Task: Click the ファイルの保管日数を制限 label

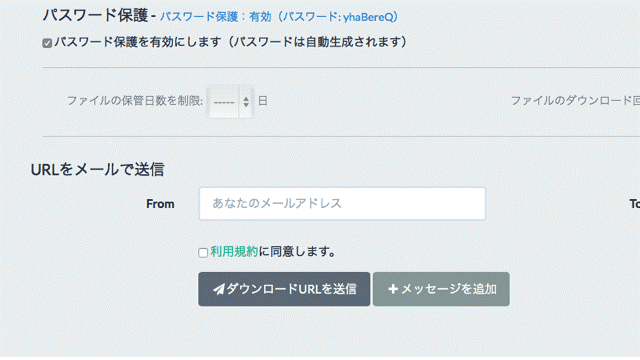Action: [x=135, y=101]
